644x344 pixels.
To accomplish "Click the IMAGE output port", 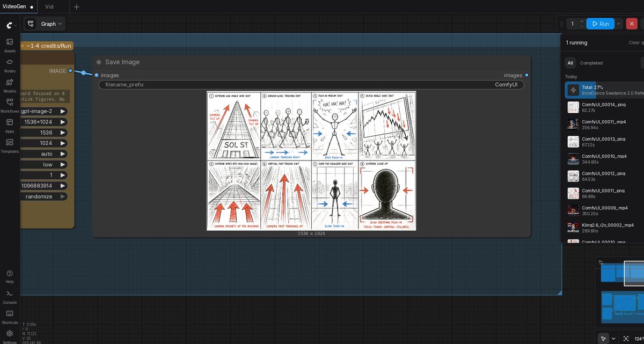I will (x=70, y=70).
